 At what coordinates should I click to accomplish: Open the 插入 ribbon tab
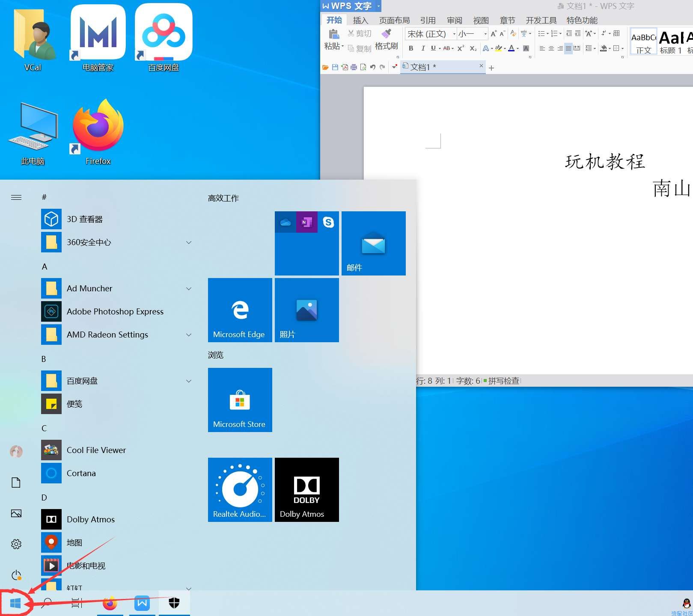[x=360, y=20]
